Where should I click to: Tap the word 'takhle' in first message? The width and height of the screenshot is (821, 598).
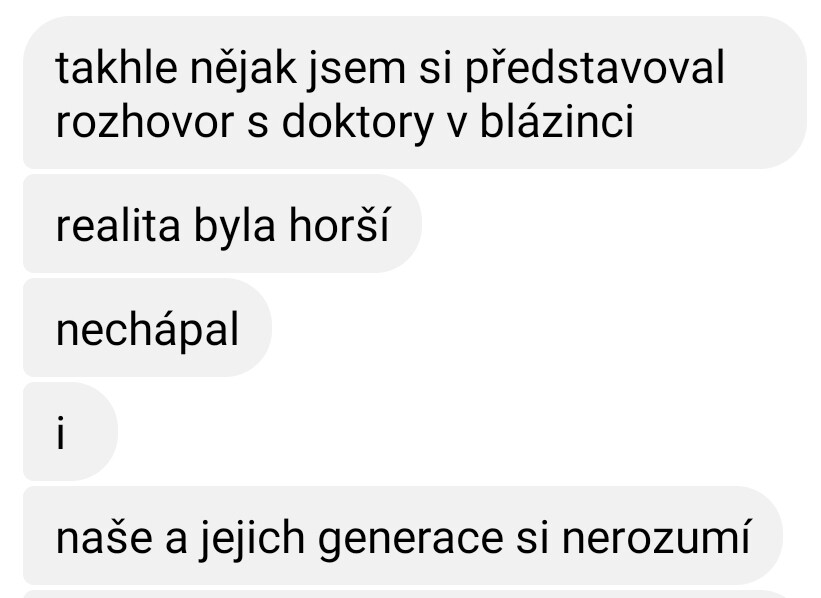116,68
